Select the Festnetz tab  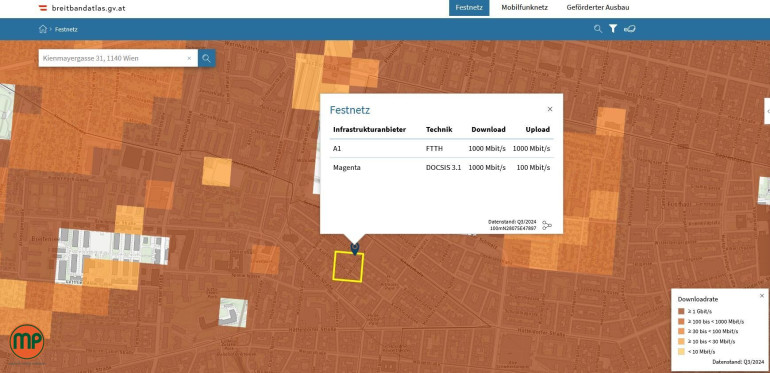(x=469, y=8)
